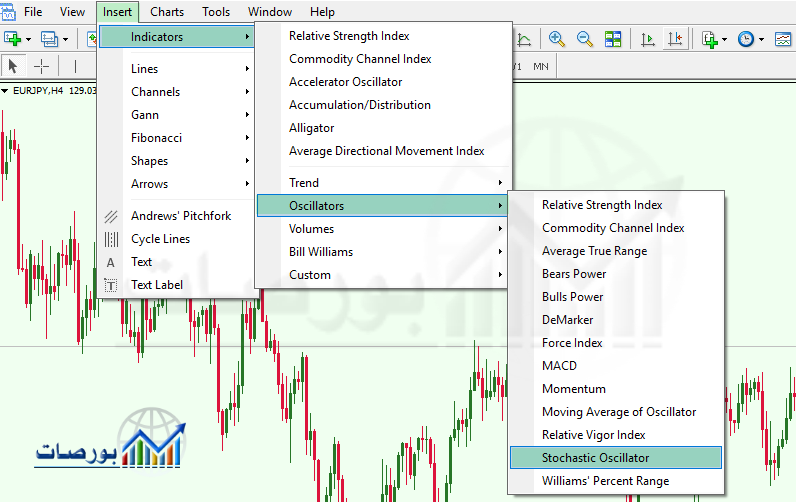Screen dimensions: 796x502
Task: Select the Vertical Line drawing tool
Action: (75, 66)
